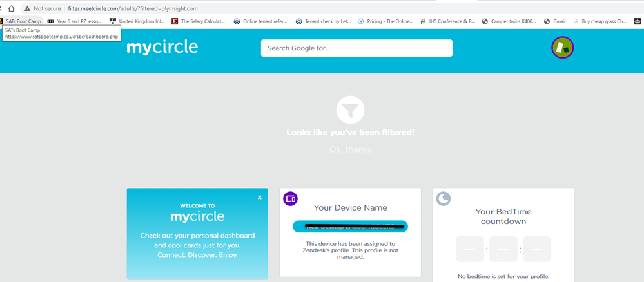
Task: Click the redacted device name bar
Action: (x=350, y=226)
